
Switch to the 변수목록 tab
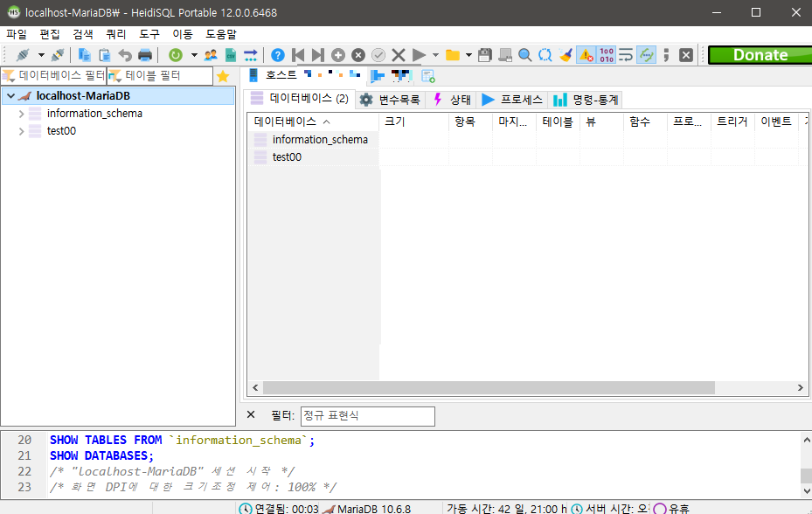point(391,100)
